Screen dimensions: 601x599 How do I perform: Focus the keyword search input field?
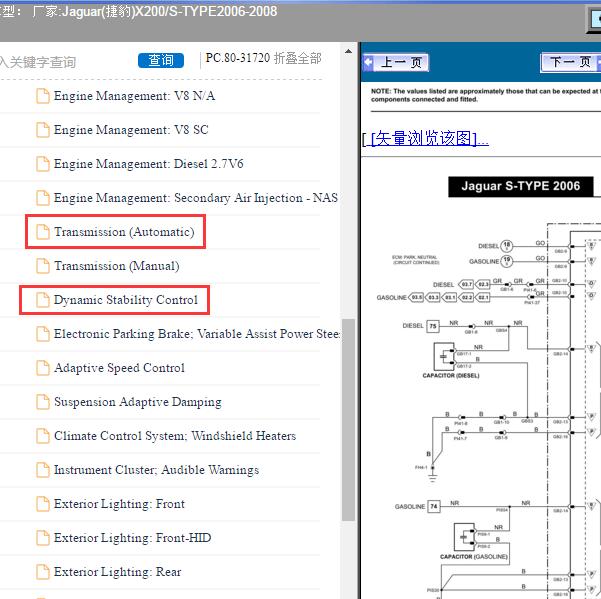38,62
